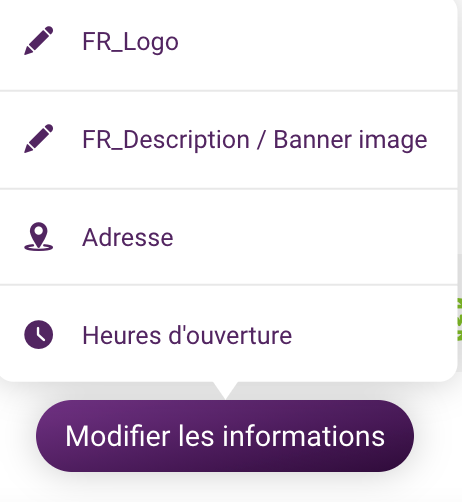Click empty space right of FR_Logo label
This screenshot has height=502, width=462.
pos(317,42)
